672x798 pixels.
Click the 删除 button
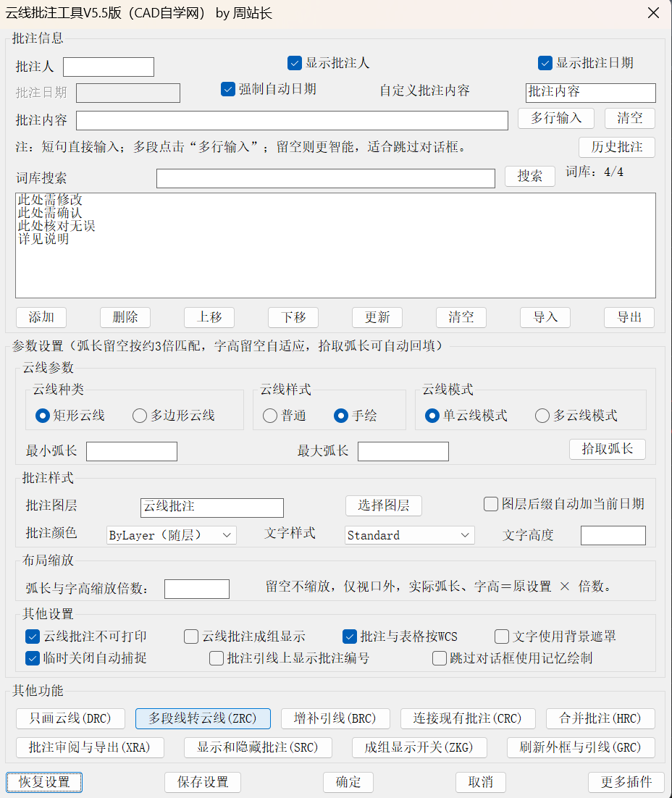coord(125,318)
